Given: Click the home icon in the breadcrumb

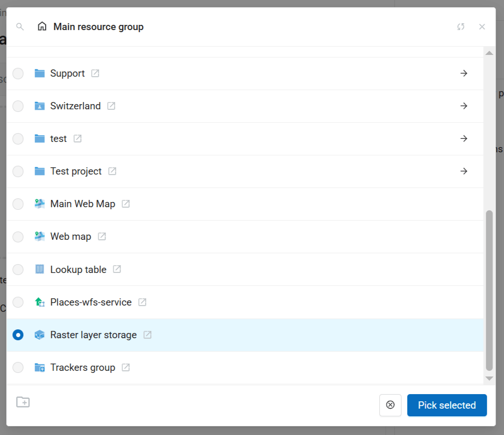Looking at the screenshot, I should click(42, 27).
